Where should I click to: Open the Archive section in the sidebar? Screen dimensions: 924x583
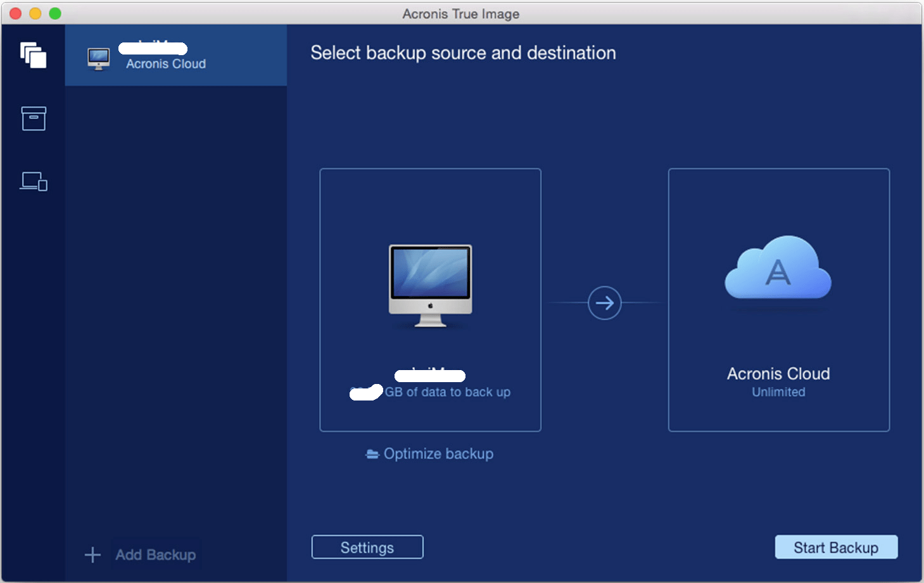point(34,119)
